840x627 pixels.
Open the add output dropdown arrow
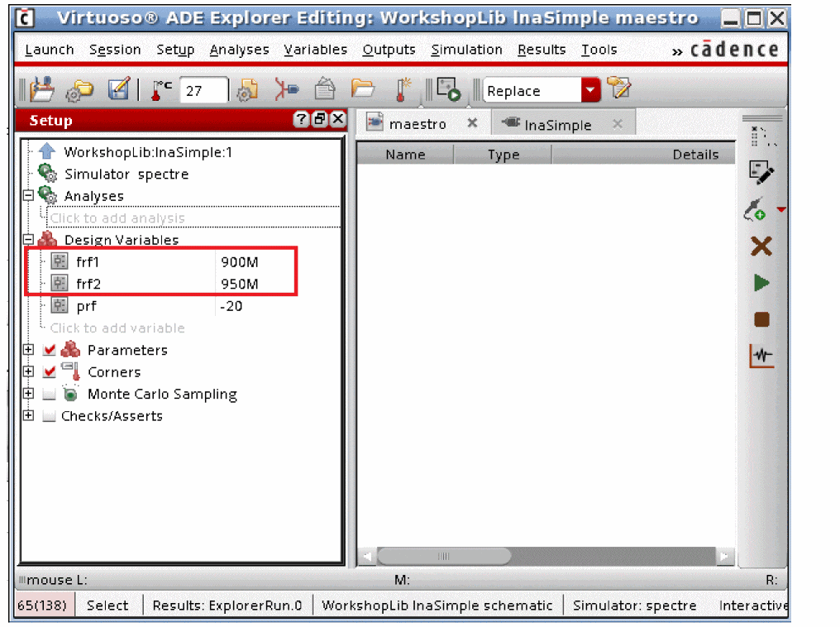pyautogui.click(x=781, y=209)
